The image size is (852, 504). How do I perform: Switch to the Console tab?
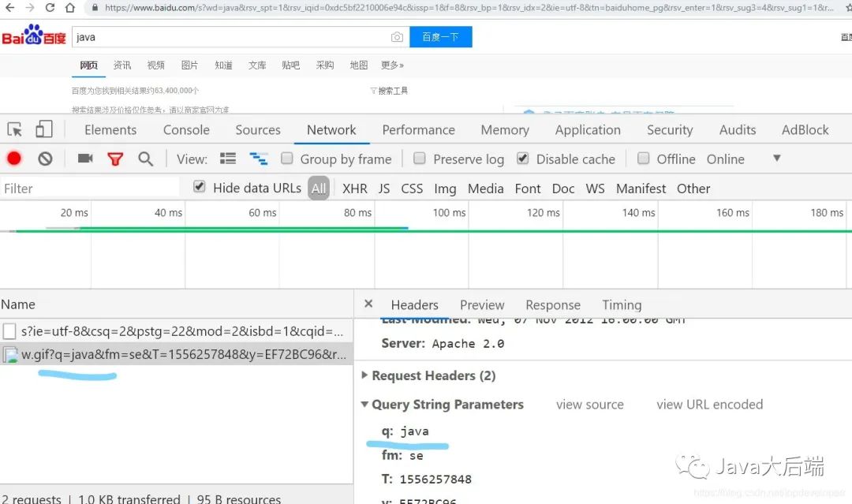186,130
